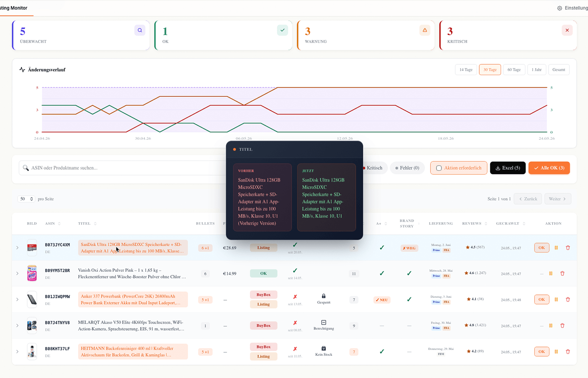Sort the table by the Titel column
This screenshot has height=378, width=588.
click(x=87, y=223)
